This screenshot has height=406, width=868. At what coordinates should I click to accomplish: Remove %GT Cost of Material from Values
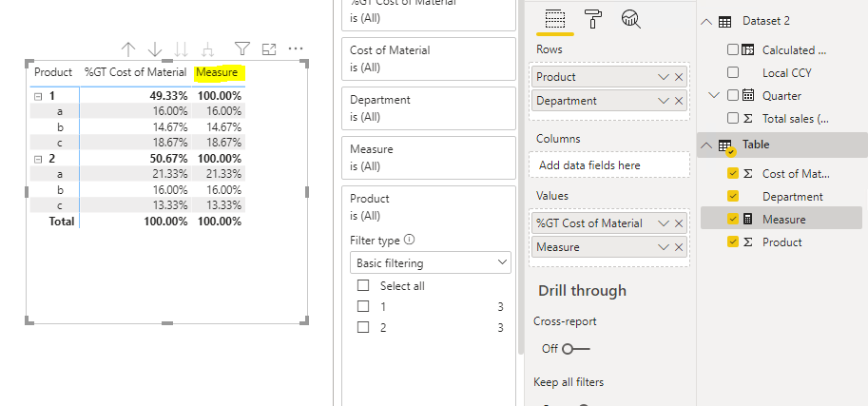point(679,223)
